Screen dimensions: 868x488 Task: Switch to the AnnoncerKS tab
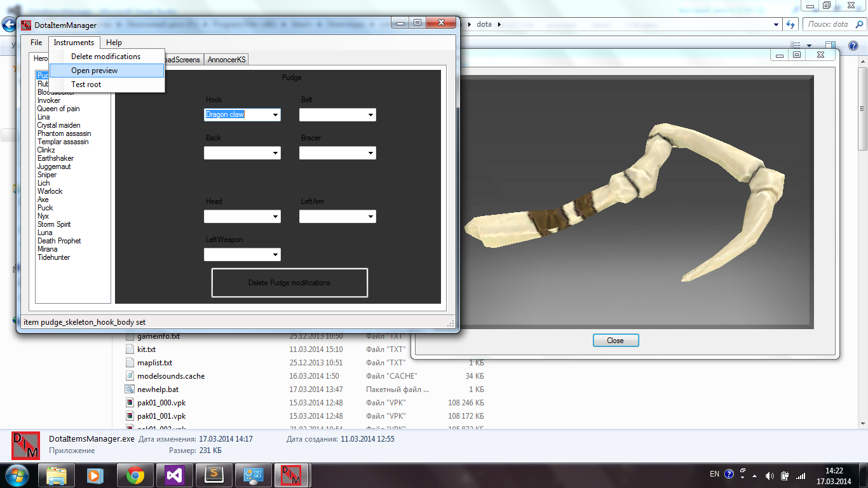[x=227, y=60]
